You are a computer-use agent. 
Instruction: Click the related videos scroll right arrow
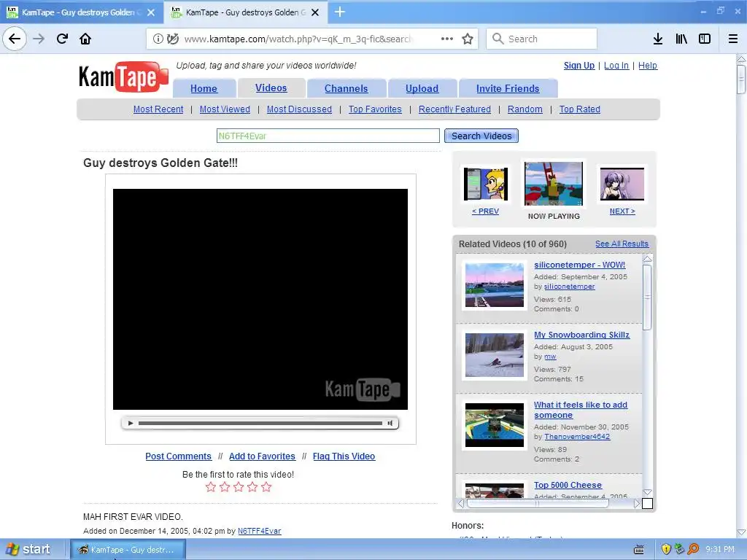(x=636, y=503)
